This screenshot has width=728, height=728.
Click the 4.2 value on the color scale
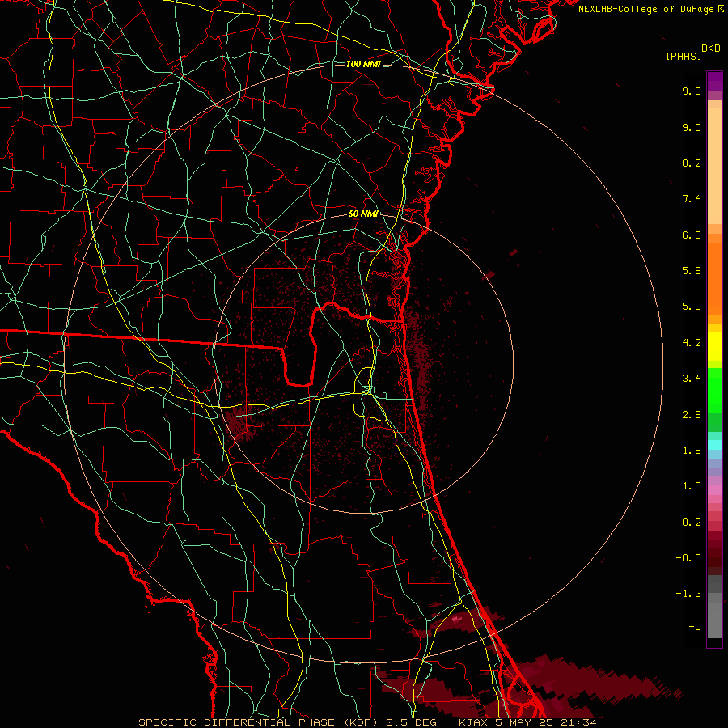692,343
